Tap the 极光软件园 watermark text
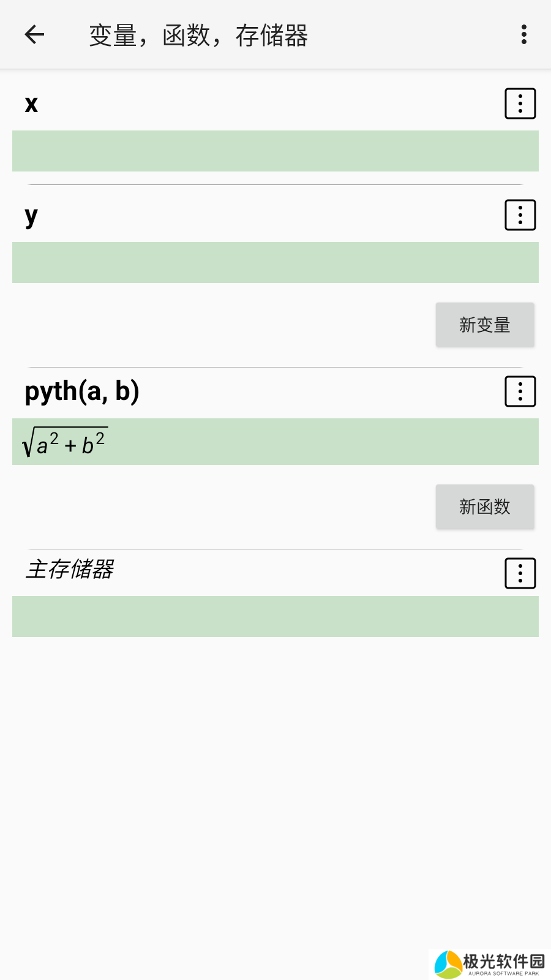551x980 pixels. [x=503, y=961]
